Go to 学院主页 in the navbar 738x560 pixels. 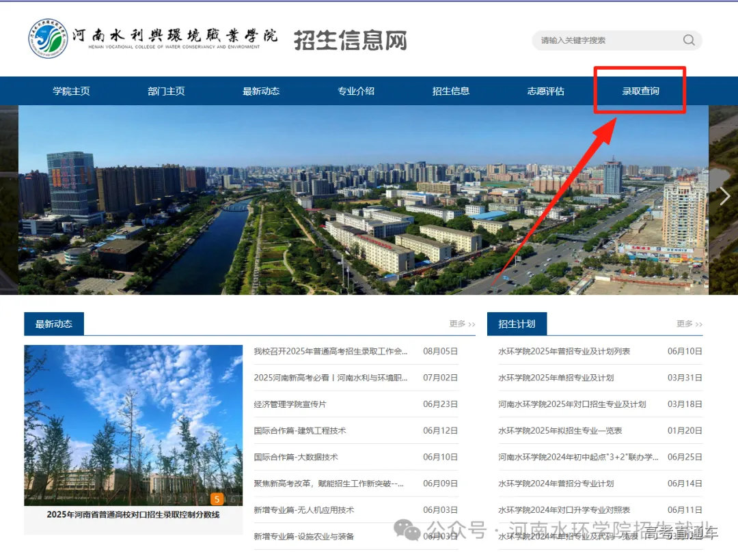[70, 91]
